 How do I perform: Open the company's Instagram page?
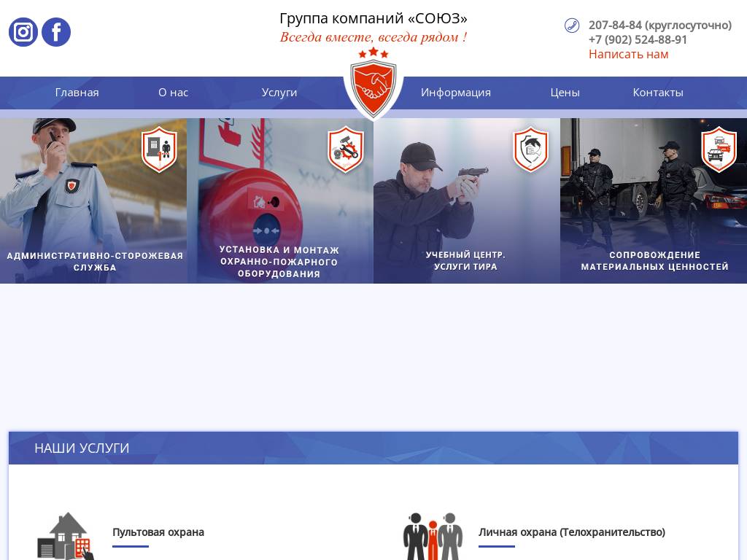[x=23, y=31]
